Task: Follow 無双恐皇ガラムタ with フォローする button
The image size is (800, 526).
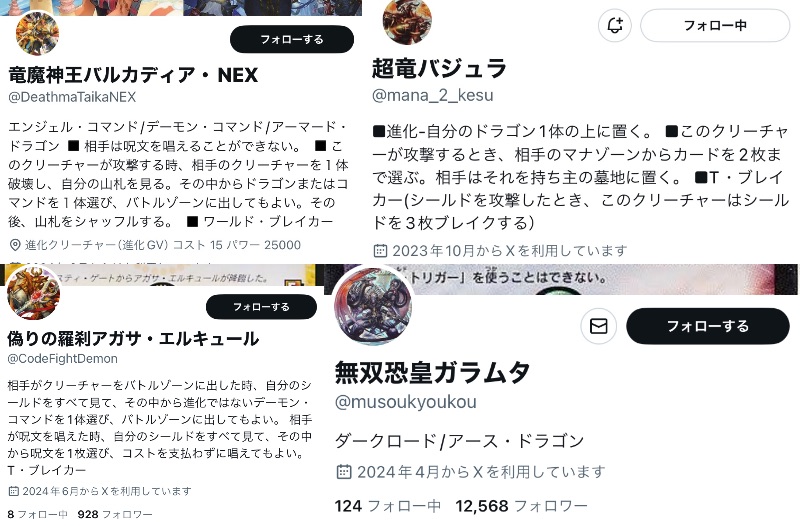Action: point(708,326)
